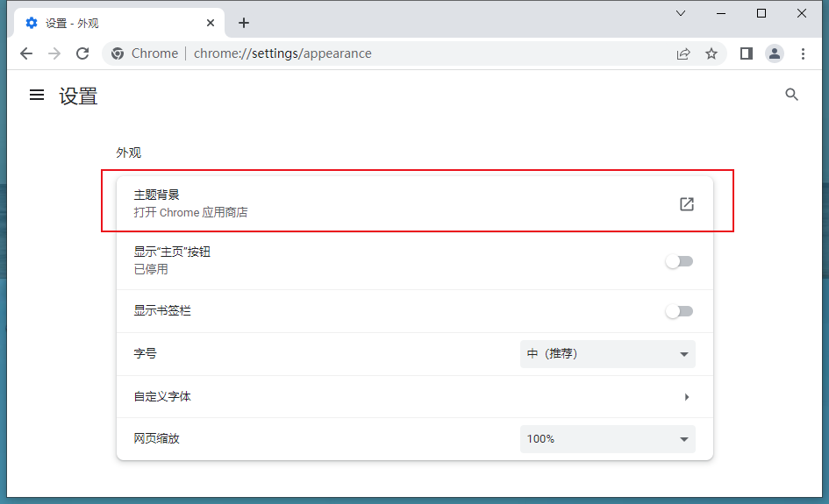The width and height of the screenshot is (829, 504).
Task: Close the 设置 - 外观 tab
Action: click(211, 23)
